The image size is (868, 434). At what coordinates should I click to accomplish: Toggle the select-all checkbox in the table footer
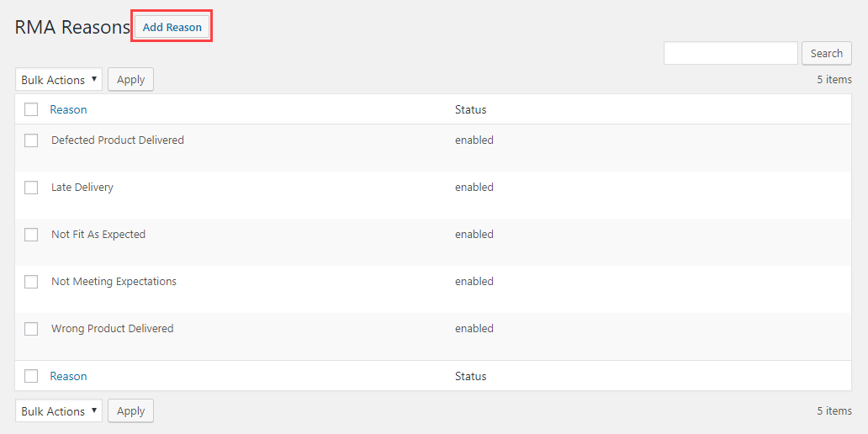pos(31,376)
